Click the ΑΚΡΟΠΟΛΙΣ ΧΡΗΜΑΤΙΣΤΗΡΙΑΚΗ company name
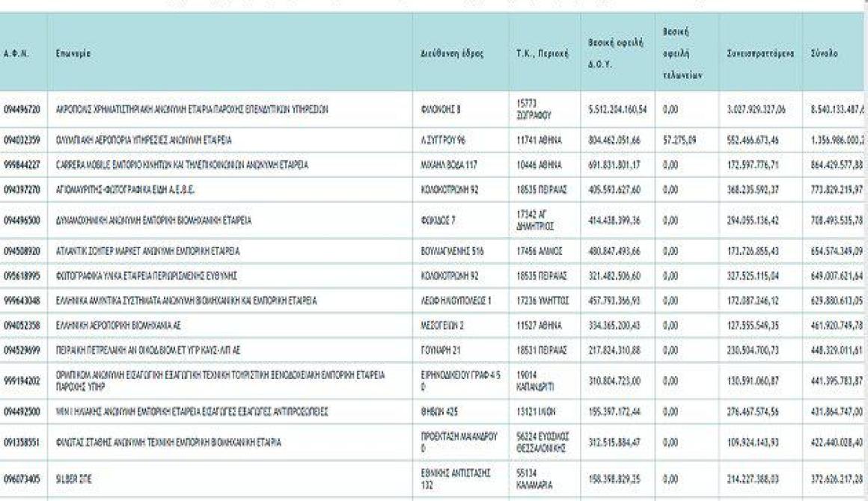Screen dimensions: 868x501 point(192,109)
